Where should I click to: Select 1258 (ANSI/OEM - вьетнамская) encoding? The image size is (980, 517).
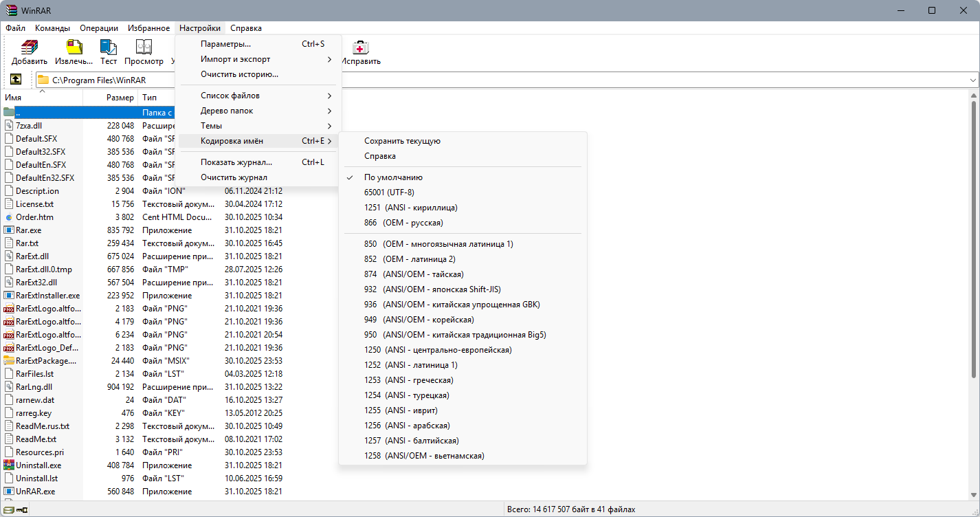[x=463, y=456]
